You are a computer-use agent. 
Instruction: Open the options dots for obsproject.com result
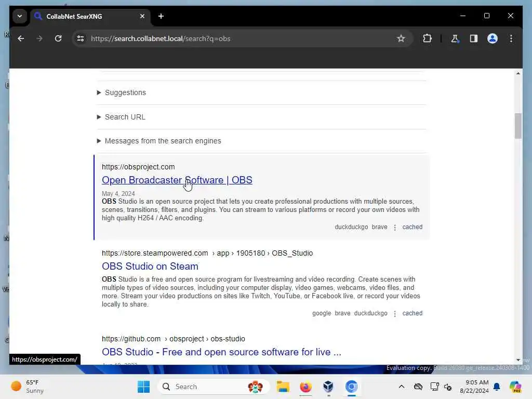click(395, 228)
